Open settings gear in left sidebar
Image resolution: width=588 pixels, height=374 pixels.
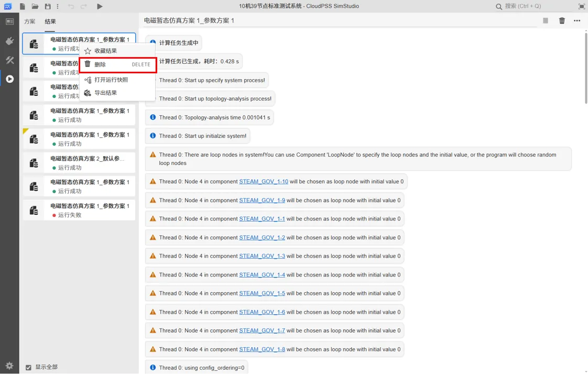pos(9,366)
